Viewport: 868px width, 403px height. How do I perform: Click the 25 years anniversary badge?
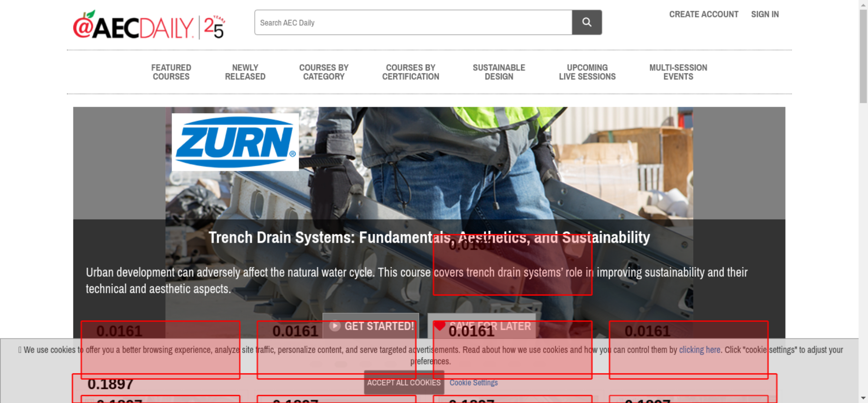point(214,27)
